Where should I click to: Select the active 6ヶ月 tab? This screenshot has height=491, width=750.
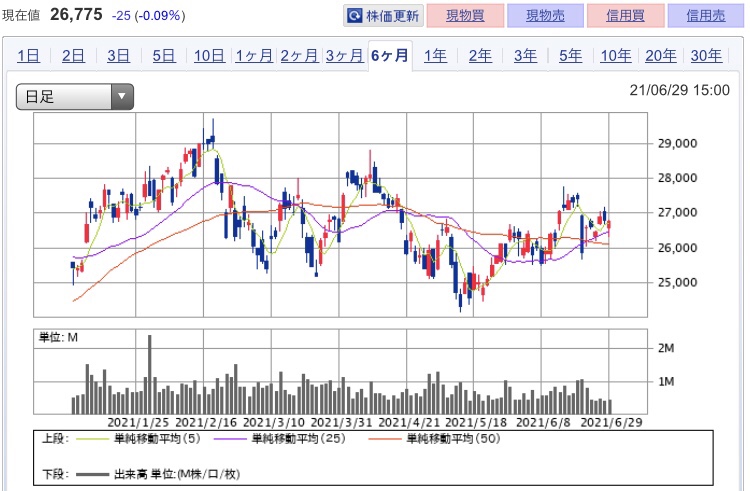[390, 56]
